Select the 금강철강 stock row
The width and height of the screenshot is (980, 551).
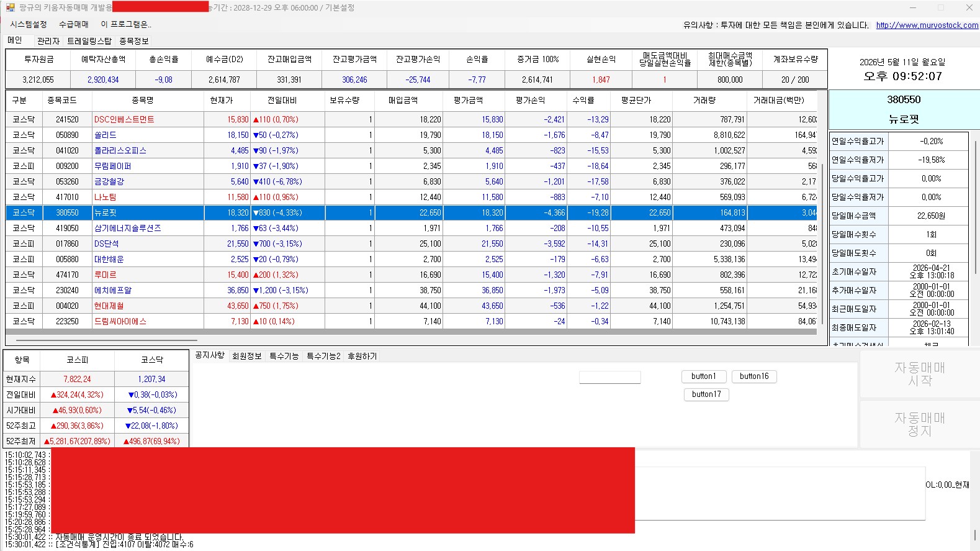point(411,181)
